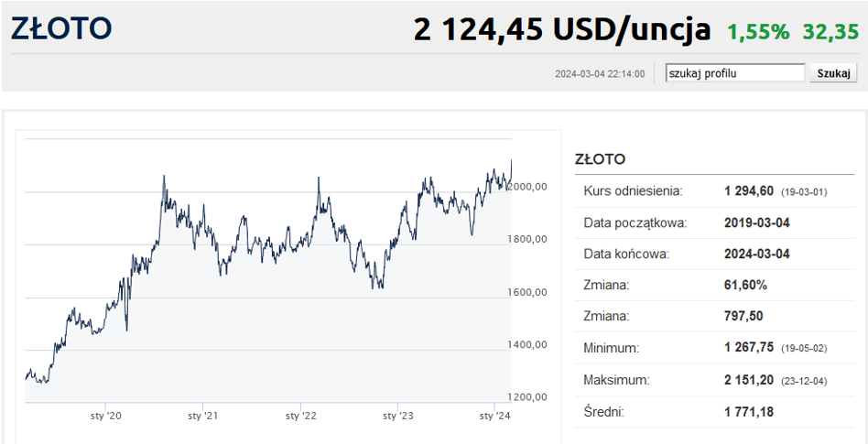Image resolution: width=868 pixels, height=444 pixels.
Task: Click the Średni value 1 771,18
Action: click(749, 412)
